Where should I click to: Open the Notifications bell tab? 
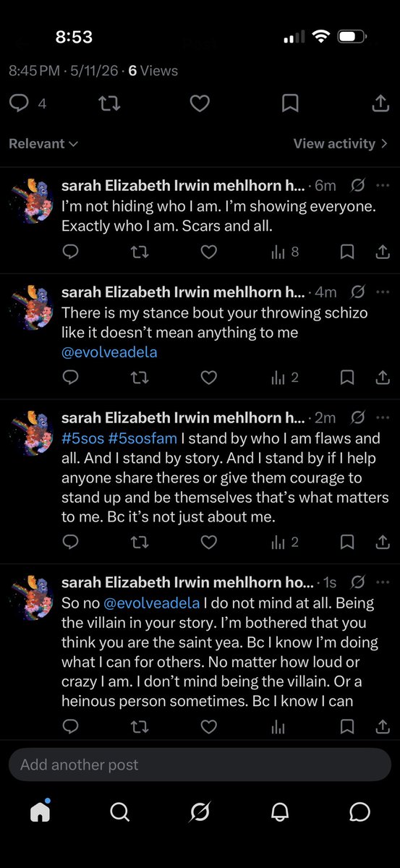(280, 812)
